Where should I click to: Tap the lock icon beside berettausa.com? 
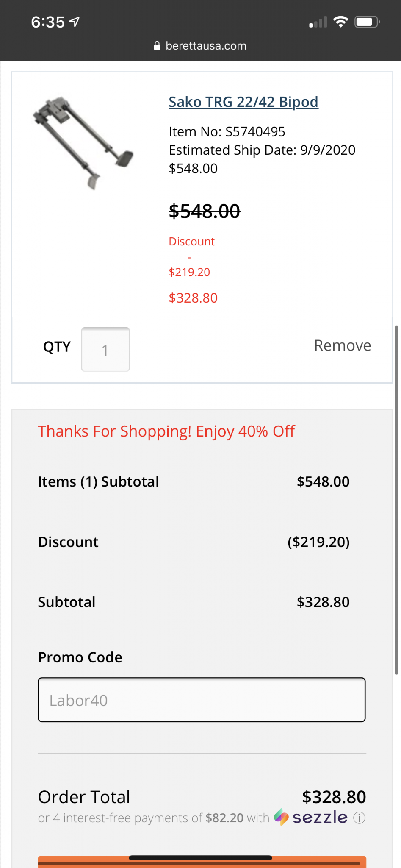point(157,46)
